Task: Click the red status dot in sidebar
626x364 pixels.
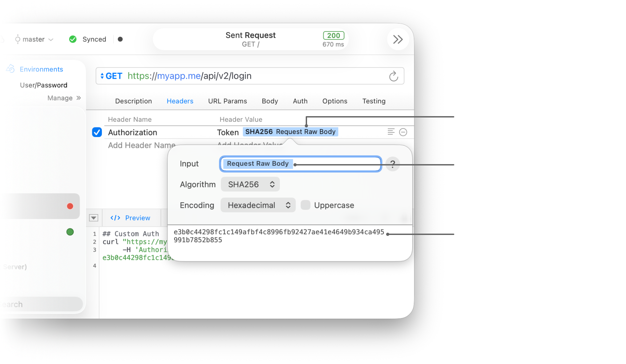Action: click(70, 206)
